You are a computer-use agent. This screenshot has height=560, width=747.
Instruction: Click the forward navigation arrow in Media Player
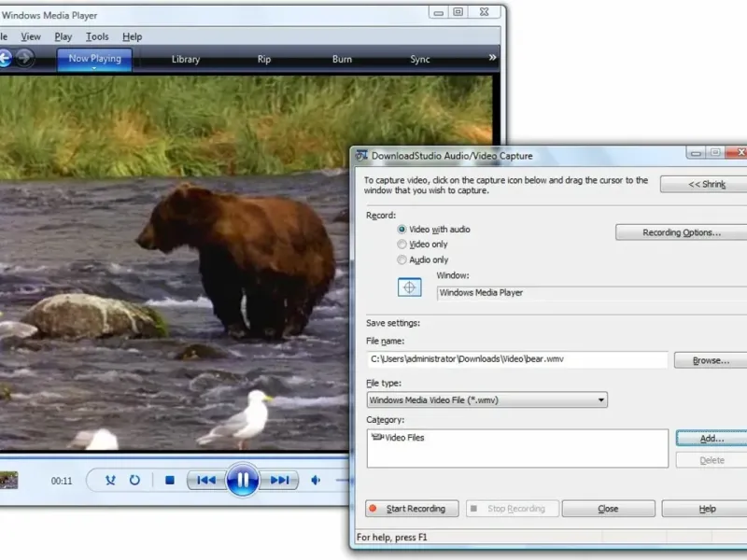click(x=24, y=59)
